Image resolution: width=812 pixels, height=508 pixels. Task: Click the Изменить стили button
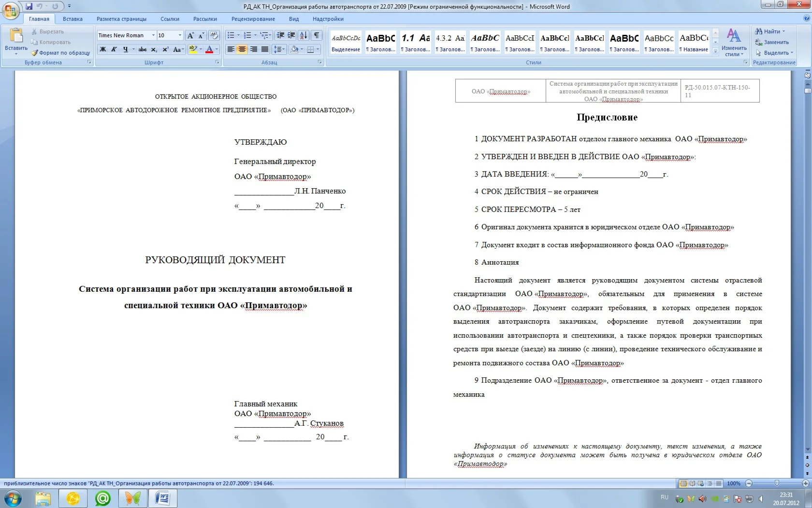pyautogui.click(x=734, y=42)
